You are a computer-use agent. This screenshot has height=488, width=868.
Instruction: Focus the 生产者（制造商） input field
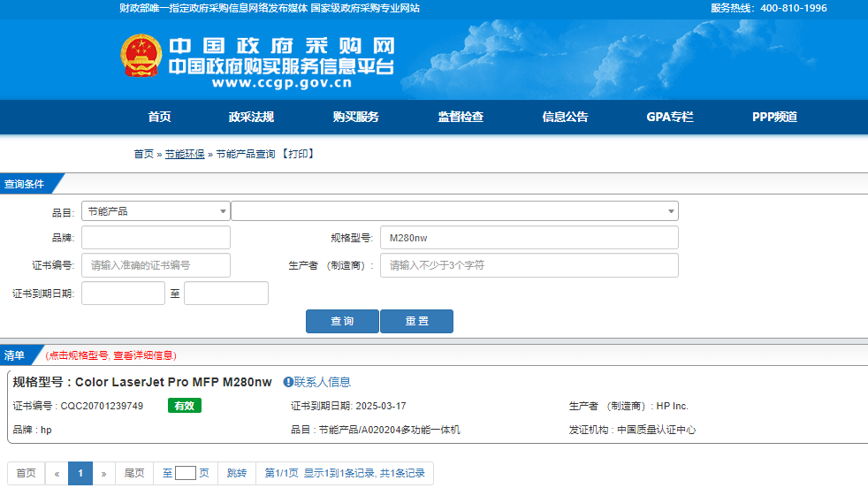click(x=529, y=265)
